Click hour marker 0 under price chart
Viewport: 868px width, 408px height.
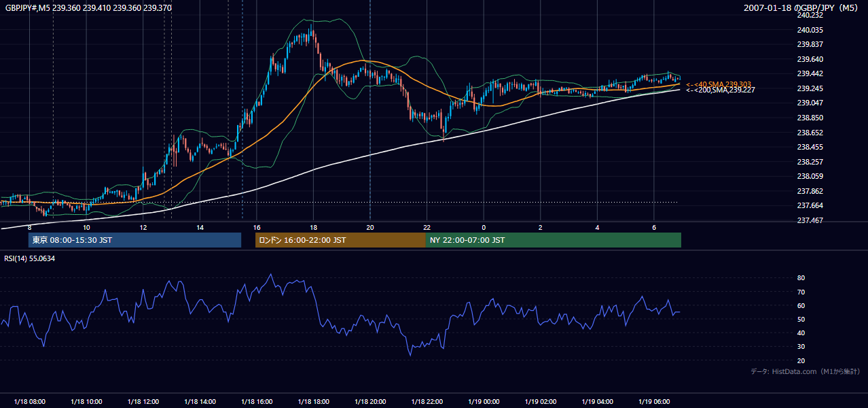tap(484, 227)
